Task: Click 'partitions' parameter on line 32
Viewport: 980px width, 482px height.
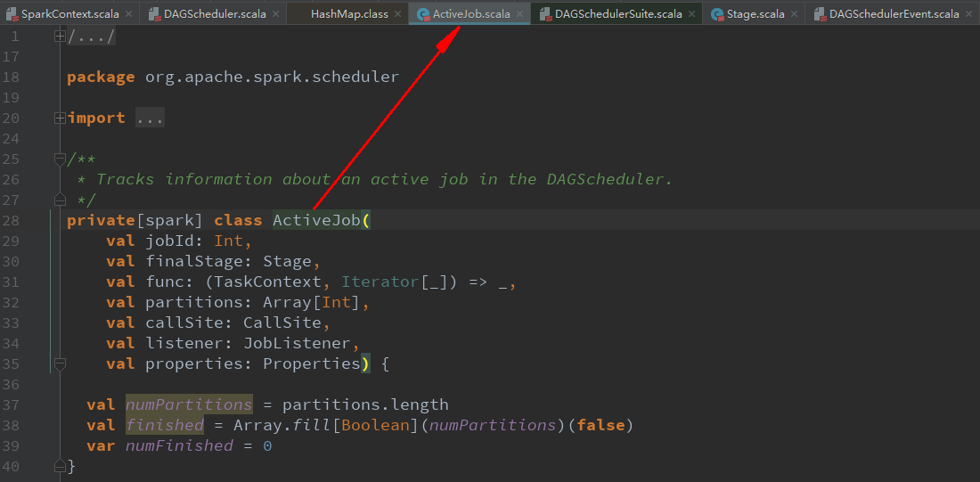Action: click(x=194, y=302)
